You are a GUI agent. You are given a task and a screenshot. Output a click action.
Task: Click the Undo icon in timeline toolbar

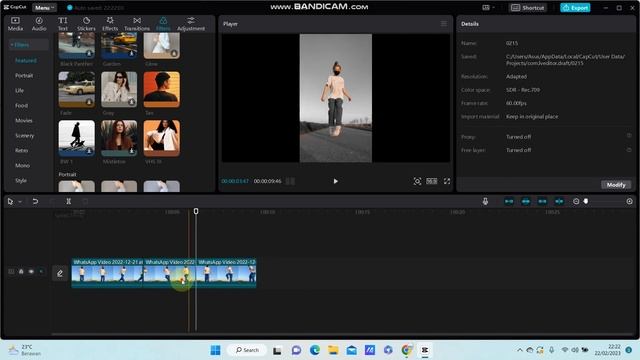[x=35, y=201]
